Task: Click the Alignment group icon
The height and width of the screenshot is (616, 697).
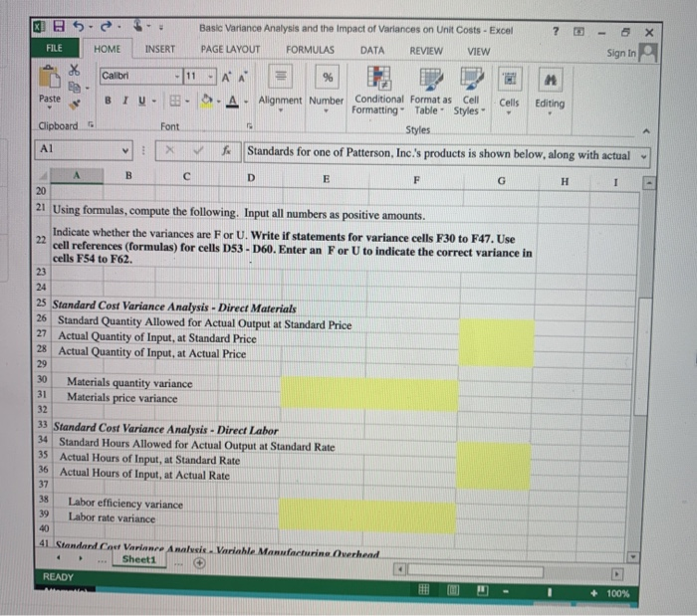Action: 280,77
